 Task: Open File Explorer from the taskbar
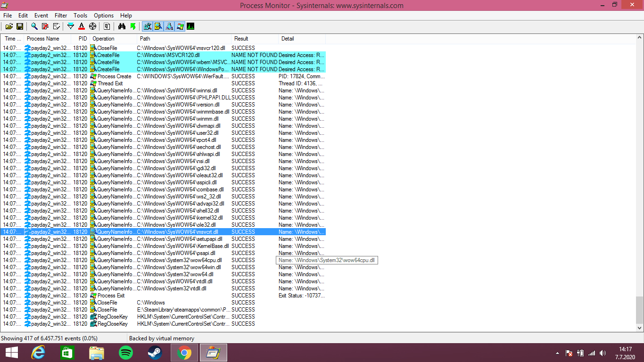97,353
